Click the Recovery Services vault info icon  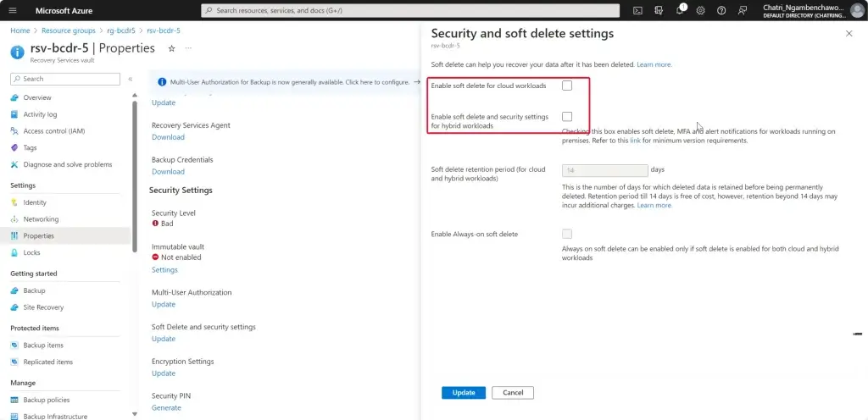18,52
